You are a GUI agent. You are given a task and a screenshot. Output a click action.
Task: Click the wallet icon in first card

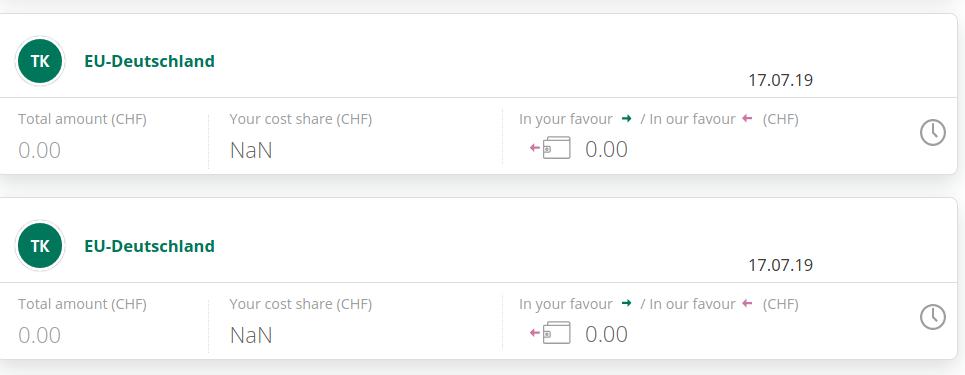point(556,148)
